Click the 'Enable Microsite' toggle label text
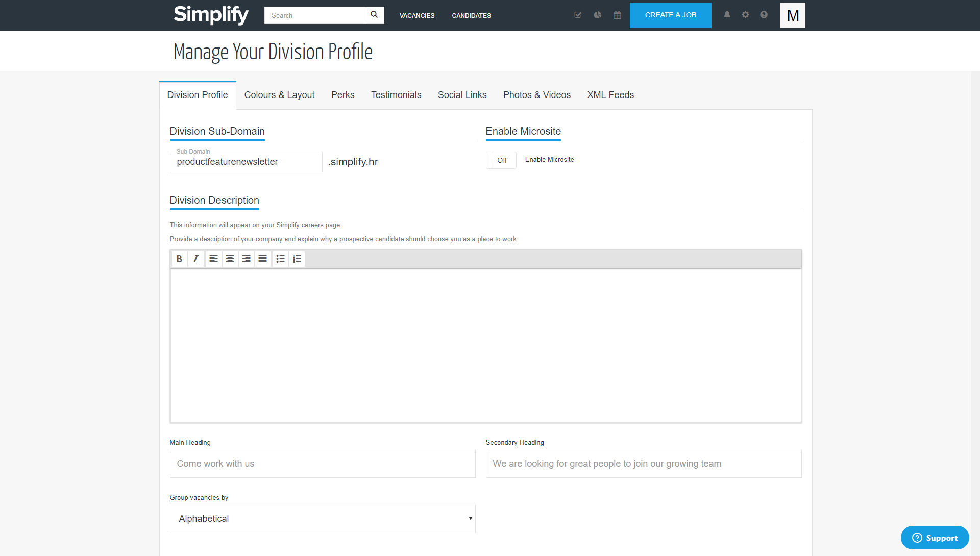Viewport: 980px width, 556px height. pos(549,160)
